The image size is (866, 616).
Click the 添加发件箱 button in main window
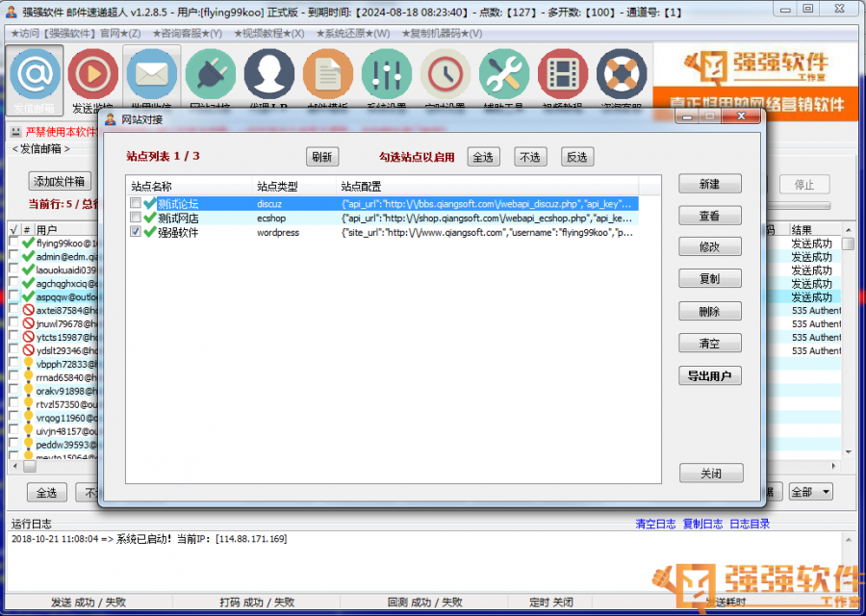(x=59, y=181)
